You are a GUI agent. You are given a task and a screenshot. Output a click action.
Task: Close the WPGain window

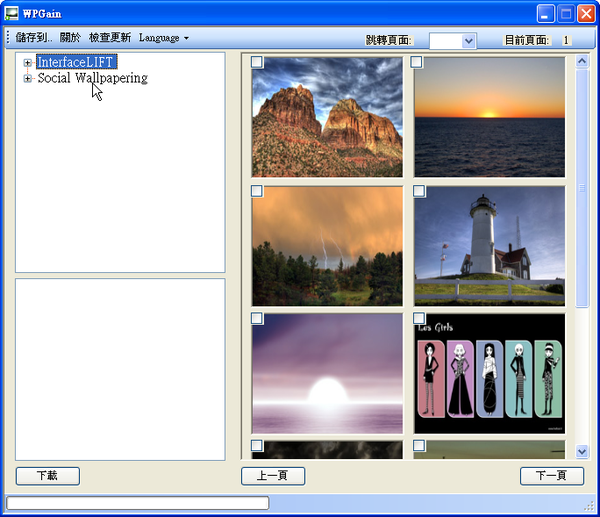pos(586,14)
